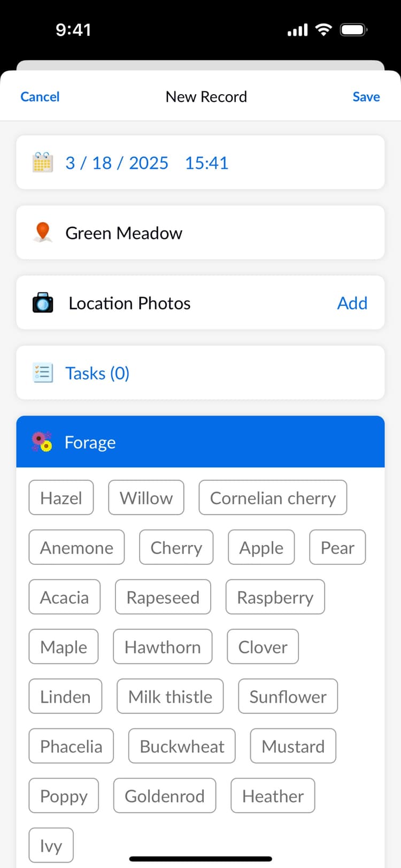The width and height of the screenshot is (401, 868).
Task: Select the Cornelian cherry forage option
Action: click(273, 497)
